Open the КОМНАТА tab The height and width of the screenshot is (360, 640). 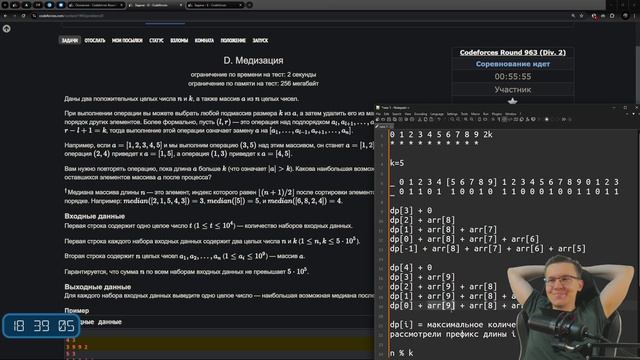click(x=204, y=40)
